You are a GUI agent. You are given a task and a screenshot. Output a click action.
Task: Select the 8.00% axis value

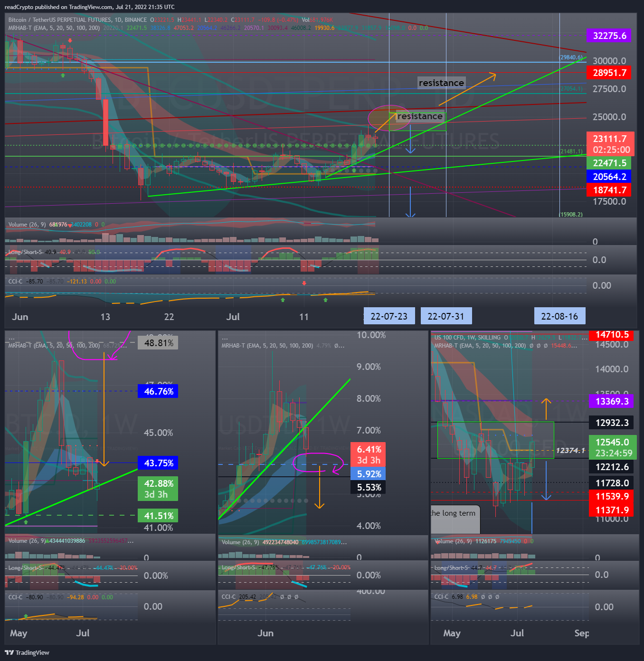369,398
